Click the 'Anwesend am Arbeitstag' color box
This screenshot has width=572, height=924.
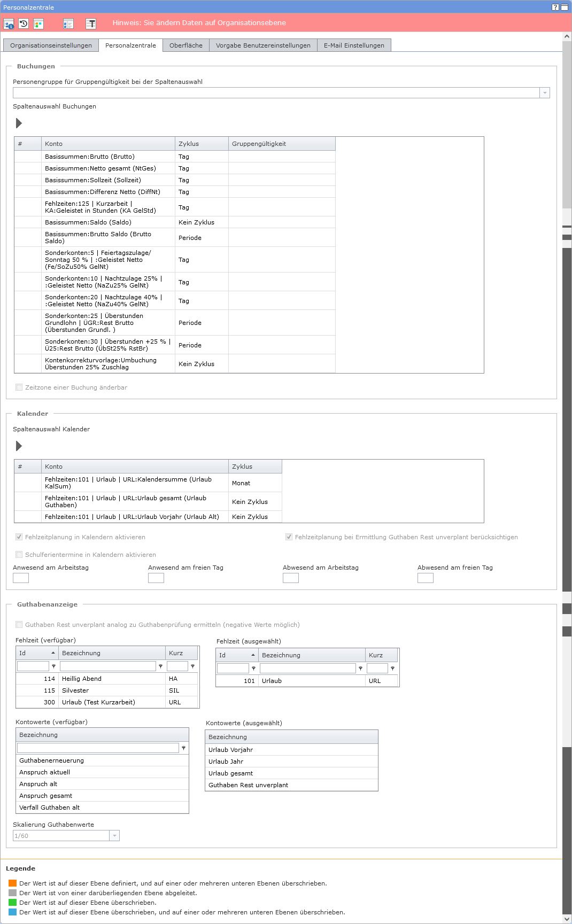21,578
